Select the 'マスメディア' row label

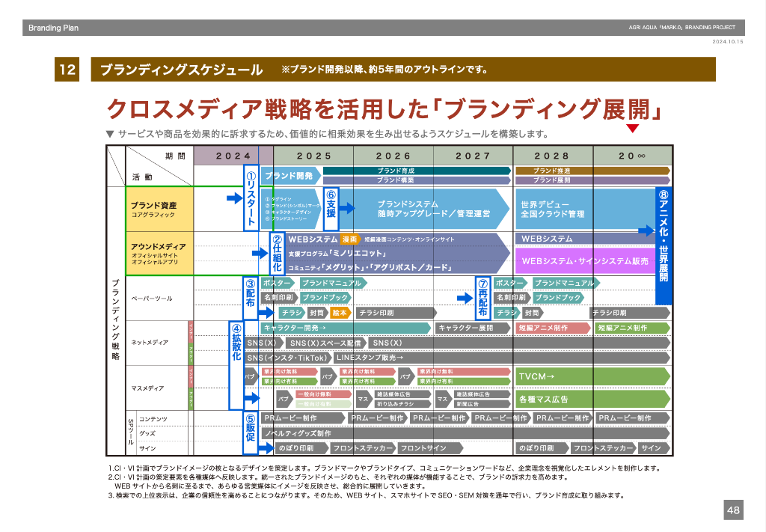coord(147,388)
